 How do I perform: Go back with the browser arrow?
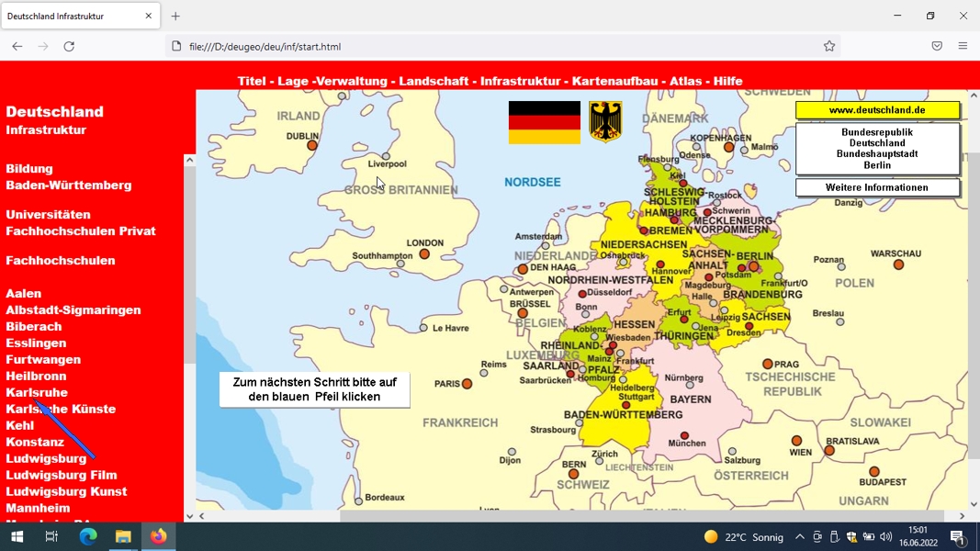coord(17,46)
